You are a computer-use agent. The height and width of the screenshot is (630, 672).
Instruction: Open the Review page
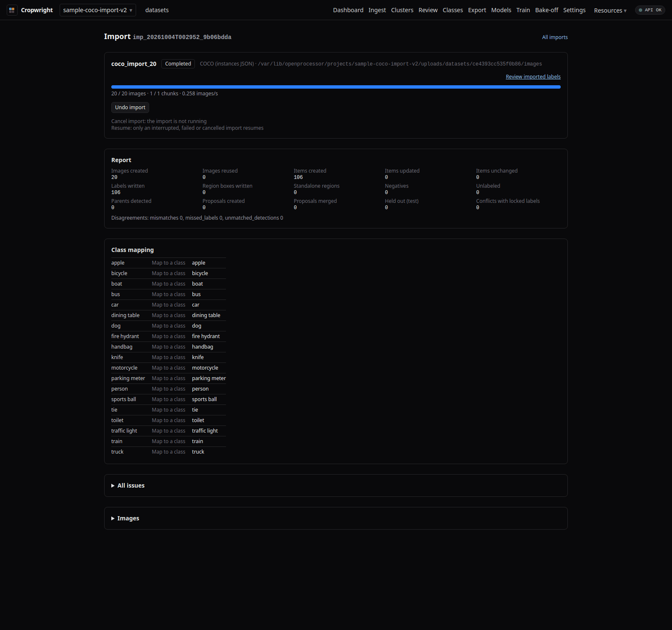(x=428, y=10)
